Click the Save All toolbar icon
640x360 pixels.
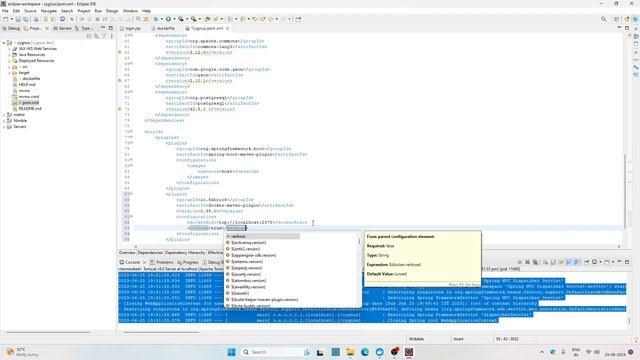click(26, 19)
